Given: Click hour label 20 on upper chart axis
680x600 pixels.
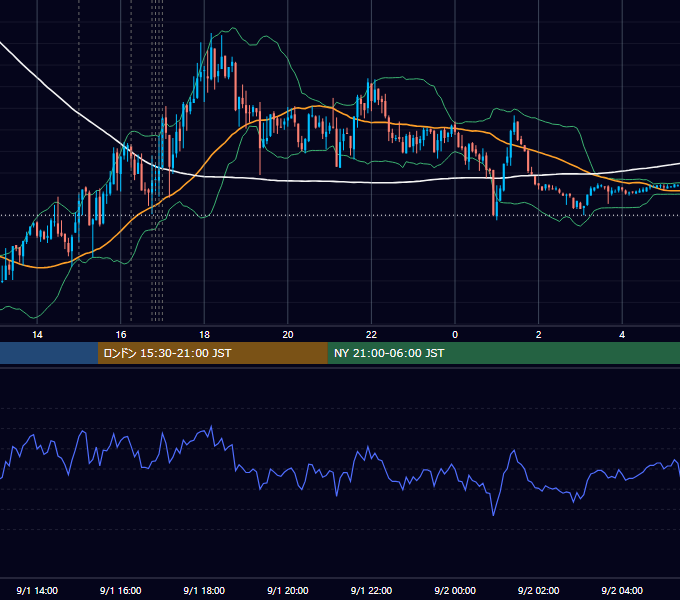Looking at the screenshot, I should (288, 335).
